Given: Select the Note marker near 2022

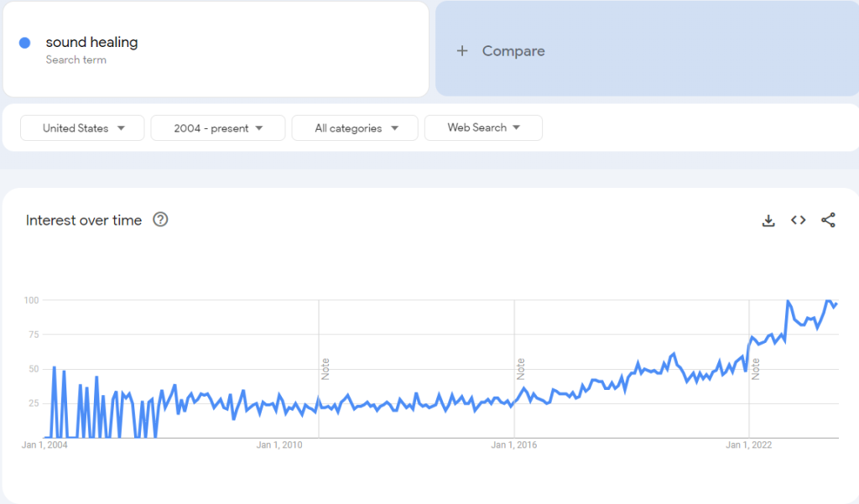Looking at the screenshot, I should click(x=756, y=368).
